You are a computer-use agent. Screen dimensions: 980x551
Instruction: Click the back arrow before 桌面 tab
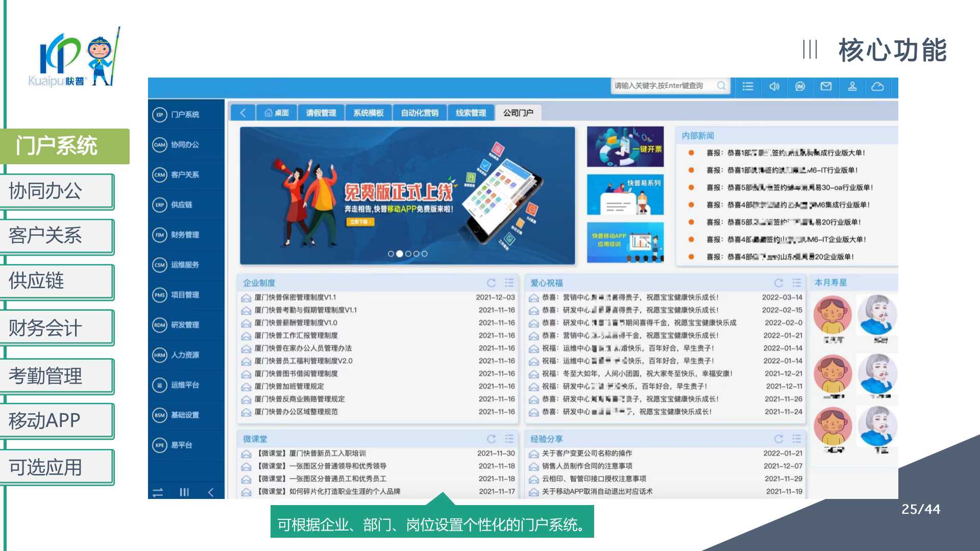pos(243,113)
